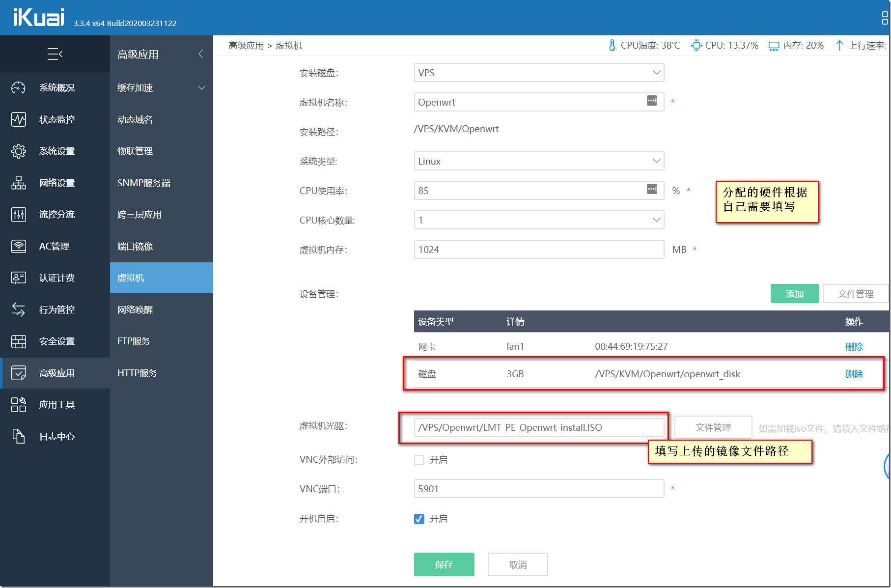This screenshot has width=891, height=588.
Task: Open the 安装磁盘 VPS dropdown
Action: (x=539, y=73)
